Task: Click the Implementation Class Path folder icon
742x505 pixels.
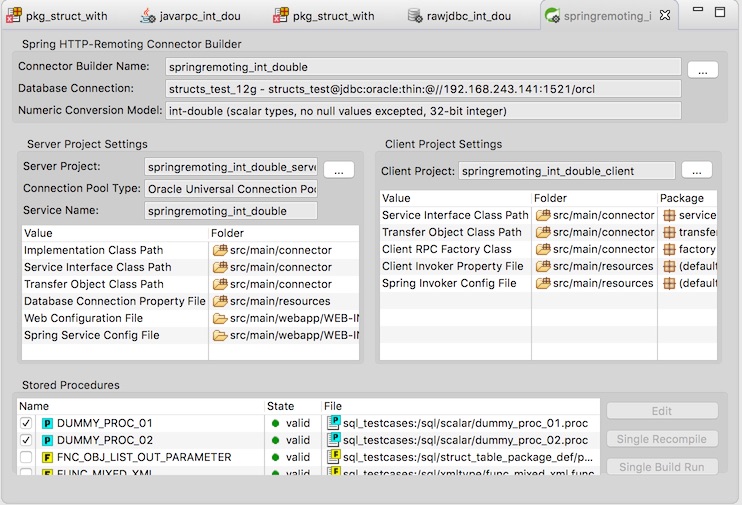Action: [220, 250]
